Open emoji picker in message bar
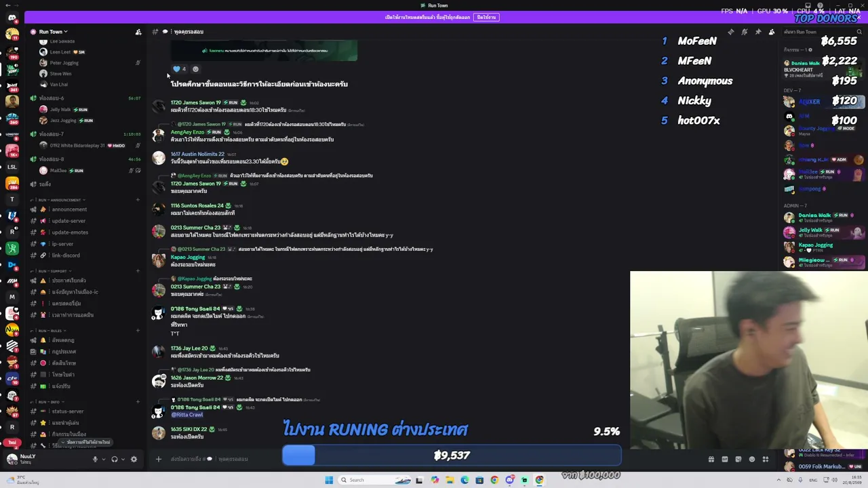Screen dimensions: 868x488 (752, 460)
